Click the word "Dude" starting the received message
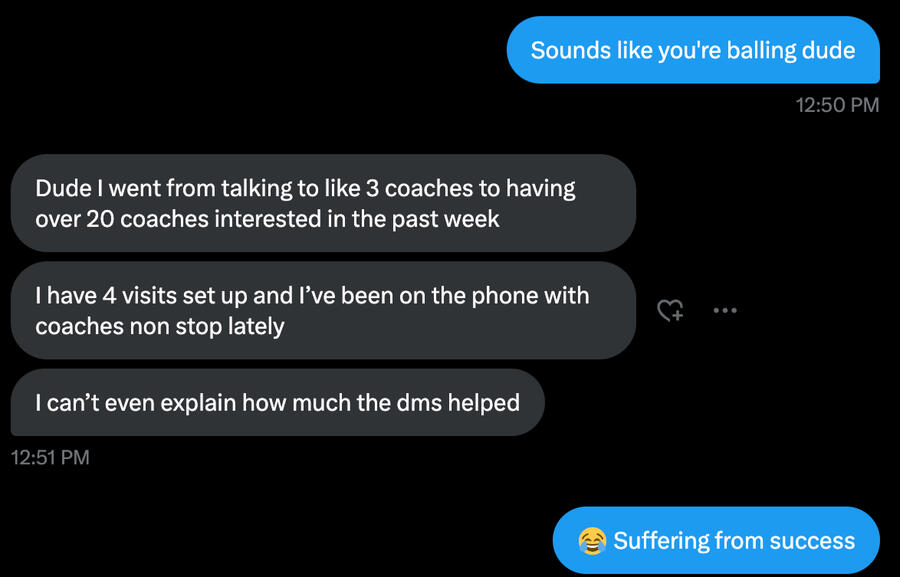Screen dimensions: 900x577 [63, 188]
